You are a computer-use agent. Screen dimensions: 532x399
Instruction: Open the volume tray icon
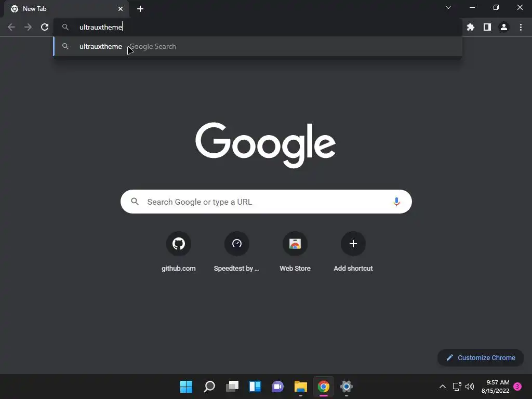tap(470, 387)
